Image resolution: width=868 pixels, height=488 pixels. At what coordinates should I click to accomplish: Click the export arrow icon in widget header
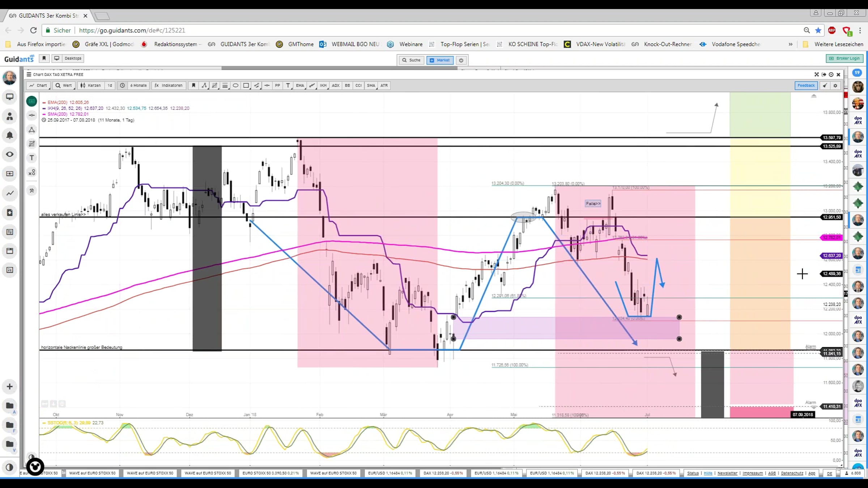click(x=824, y=74)
